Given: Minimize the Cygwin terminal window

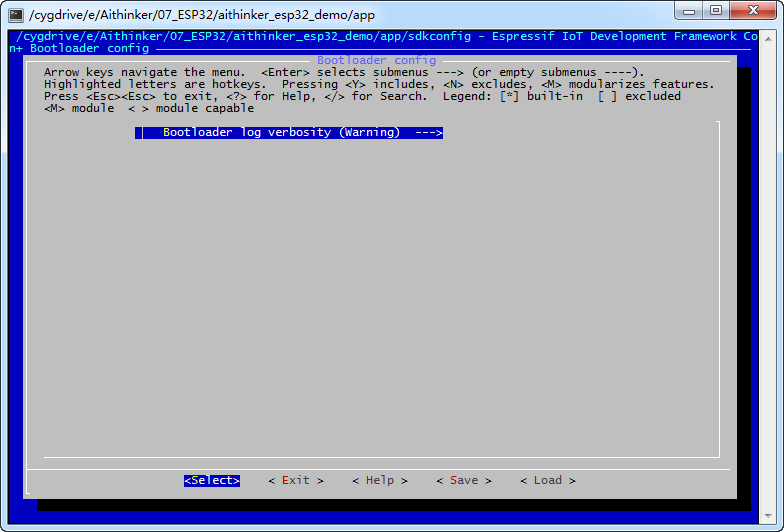Looking at the screenshot, I should [688, 10].
